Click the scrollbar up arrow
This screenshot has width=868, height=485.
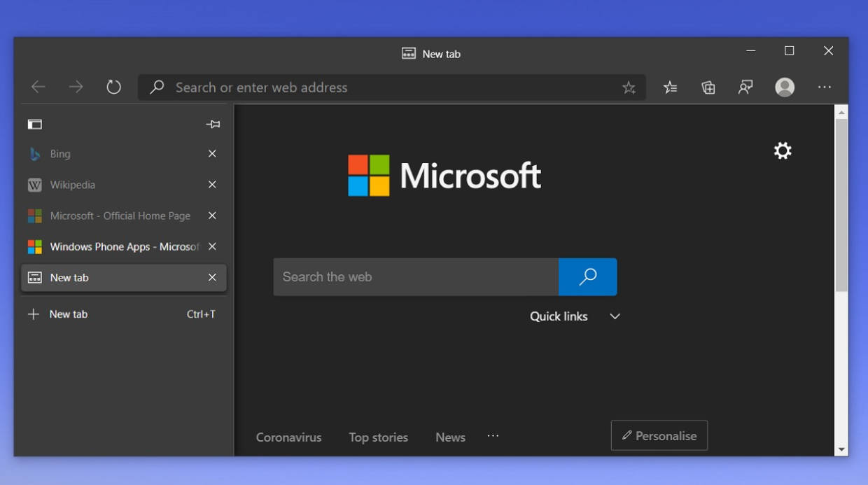841,112
